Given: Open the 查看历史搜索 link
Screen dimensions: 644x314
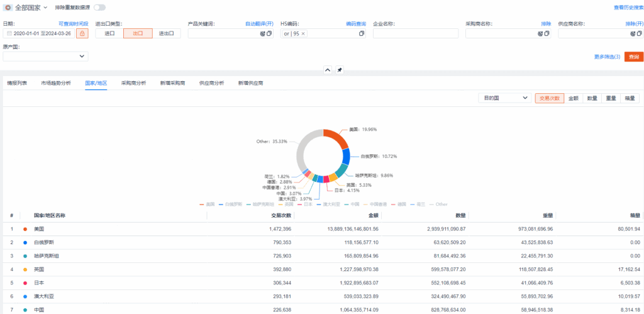Looking at the screenshot, I should click(x=628, y=8).
